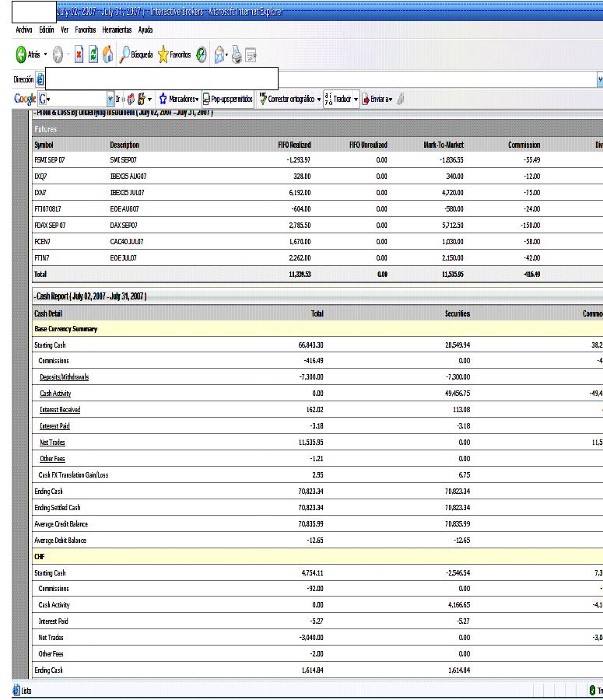The height and width of the screenshot is (700, 603).
Task: Open the Deposits/Withdrawals link
Action: click(x=64, y=376)
